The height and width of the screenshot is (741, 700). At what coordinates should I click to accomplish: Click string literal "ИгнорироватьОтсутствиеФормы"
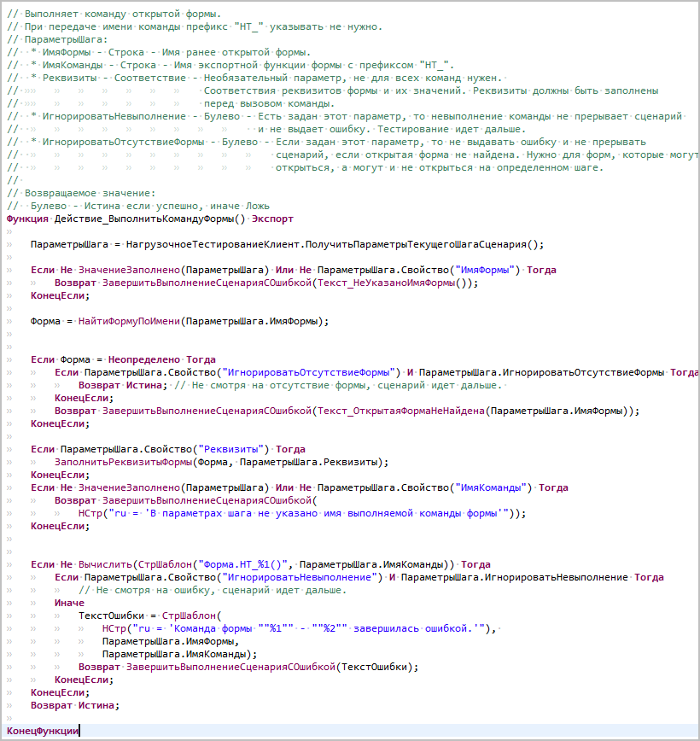(x=308, y=372)
